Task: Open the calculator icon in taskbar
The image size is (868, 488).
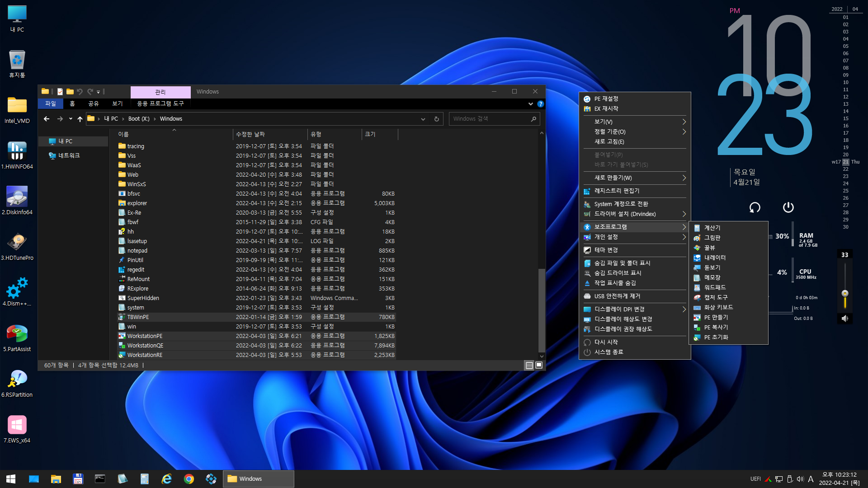Action: coord(145,479)
